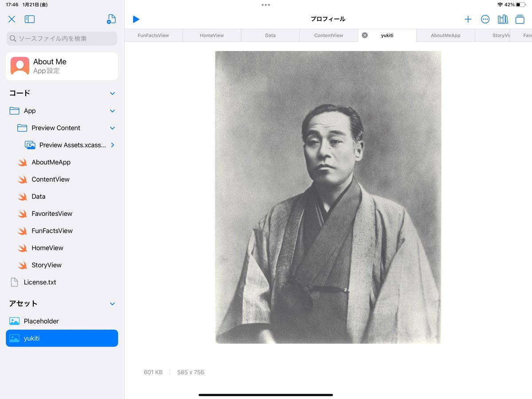Open the more options ellipsis menu
This screenshot has height=399, width=532.
tap(485, 19)
